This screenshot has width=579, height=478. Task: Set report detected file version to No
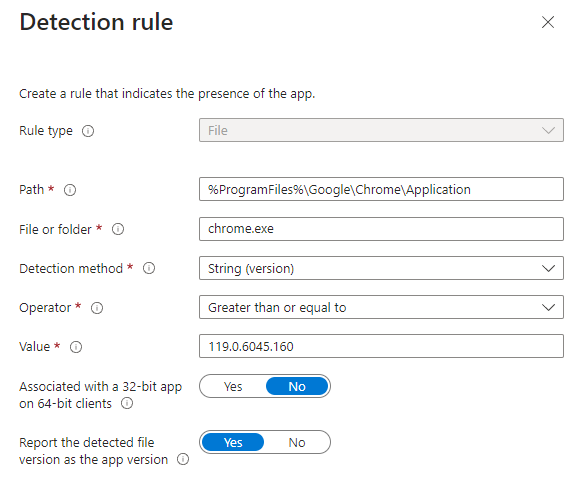pos(297,442)
